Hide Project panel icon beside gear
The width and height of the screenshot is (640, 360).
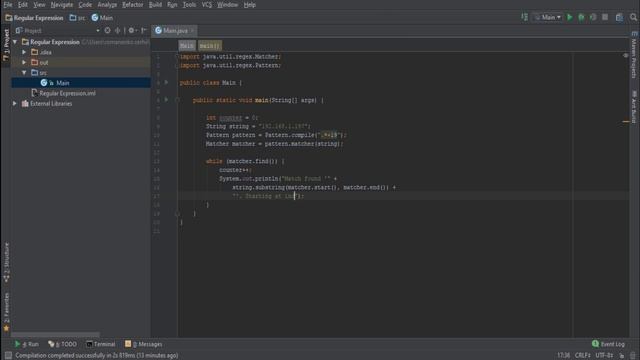(144, 31)
